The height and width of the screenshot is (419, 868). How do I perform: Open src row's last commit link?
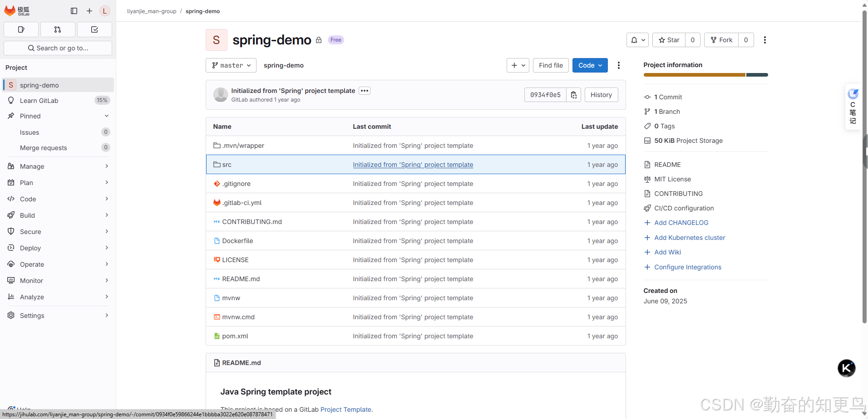(413, 165)
